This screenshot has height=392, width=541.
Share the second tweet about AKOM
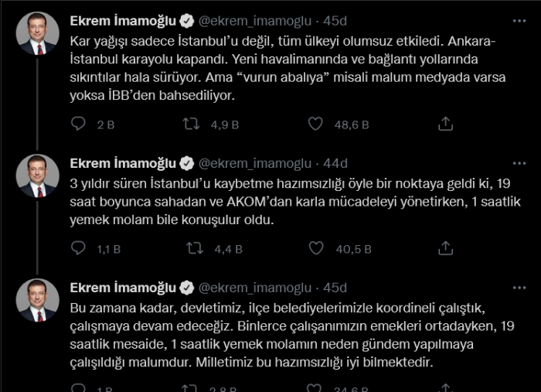[x=445, y=248]
